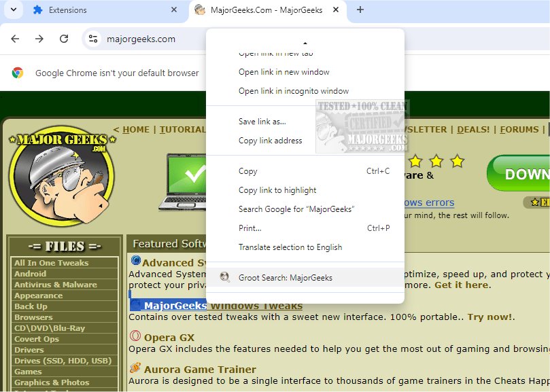Viewport: 550px width, 392px height.
Task: Open the Opera GX title link
Action: 169,337
